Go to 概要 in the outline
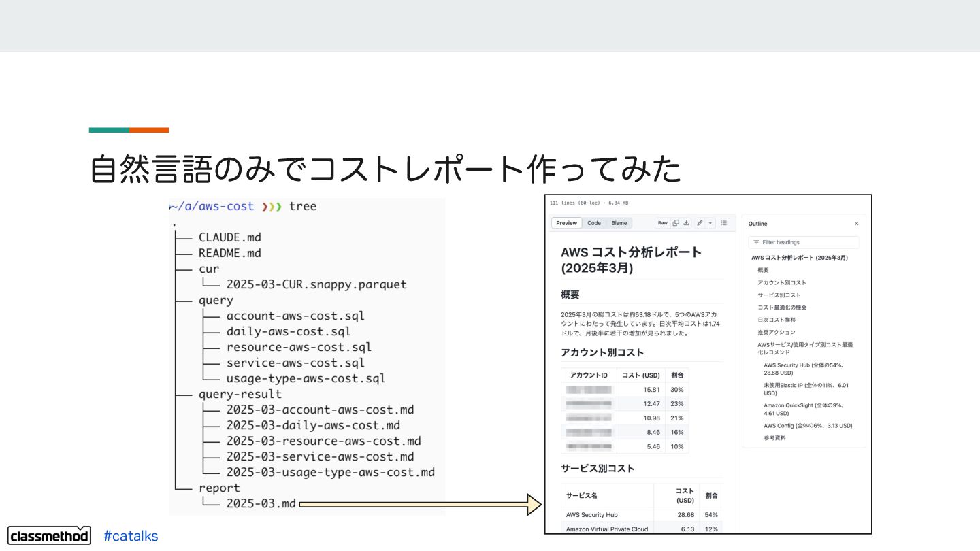Image resolution: width=980 pixels, height=551 pixels. [763, 270]
